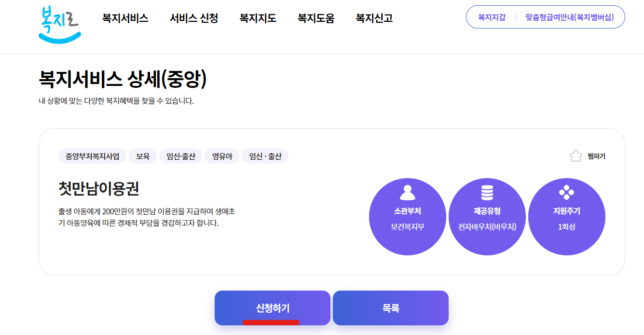Expand the 복지도움 menu
Screen dimensions: 644x335
pos(315,18)
